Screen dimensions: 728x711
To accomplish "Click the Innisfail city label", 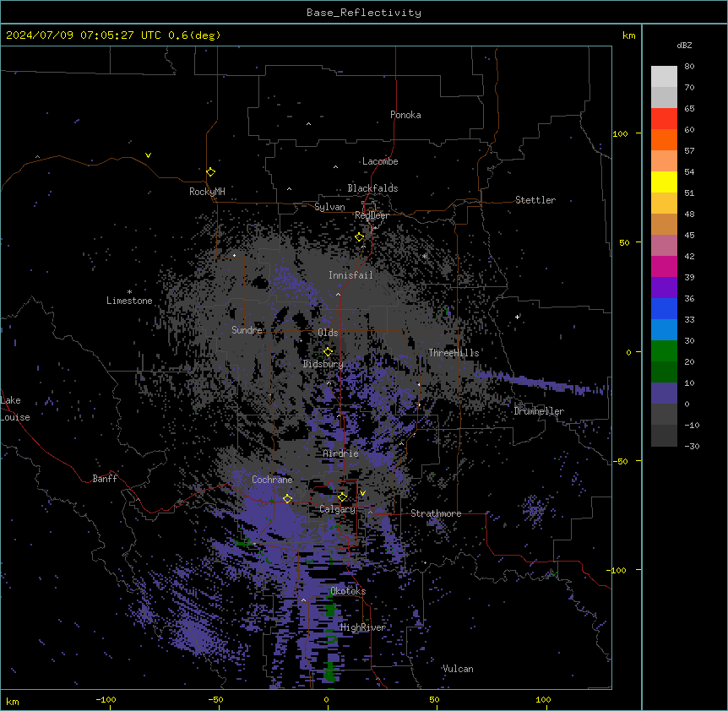I will click(x=350, y=275).
